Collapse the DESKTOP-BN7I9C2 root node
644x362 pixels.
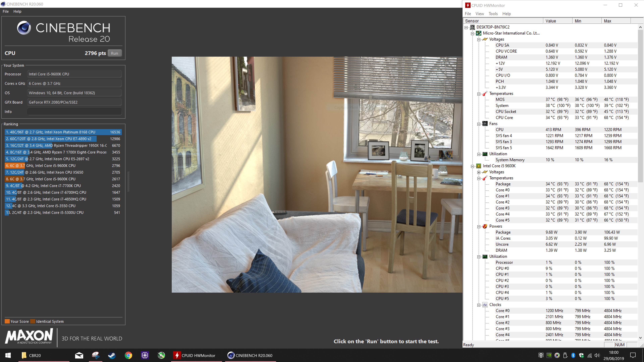pyautogui.click(x=466, y=27)
